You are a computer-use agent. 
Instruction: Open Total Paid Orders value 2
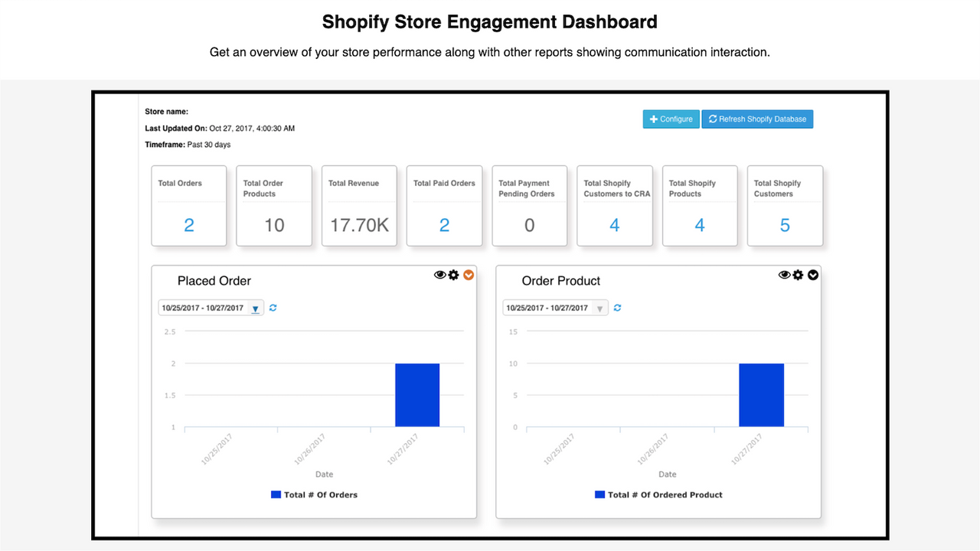coord(444,225)
